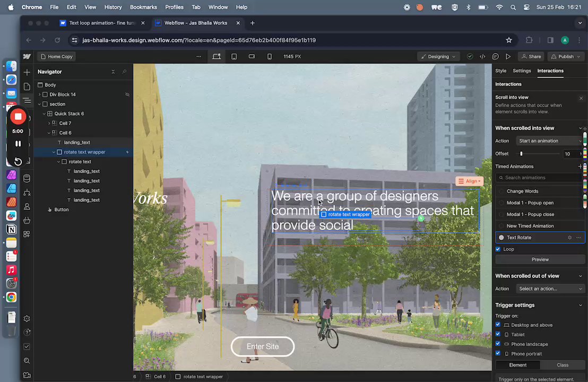Screen dimensions: 588x382
Task: Click the Home Copy page button
Action: pos(57,57)
